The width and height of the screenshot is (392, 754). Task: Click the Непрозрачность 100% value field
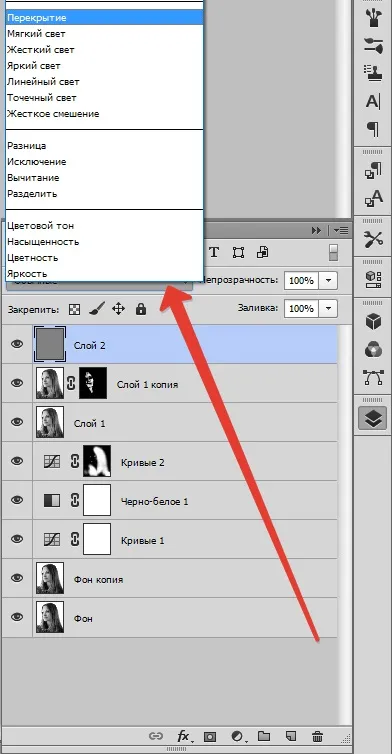pos(302,280)
